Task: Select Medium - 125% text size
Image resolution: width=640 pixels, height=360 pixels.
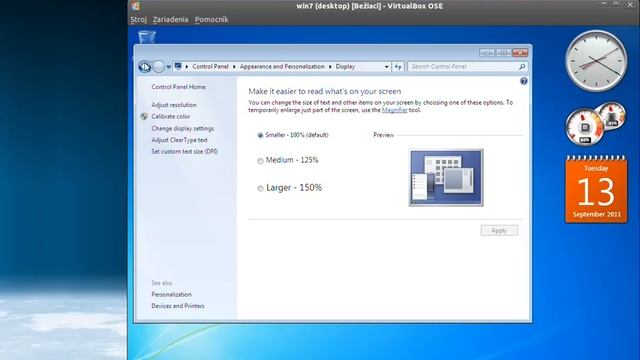Action: [x=288, y=160]
